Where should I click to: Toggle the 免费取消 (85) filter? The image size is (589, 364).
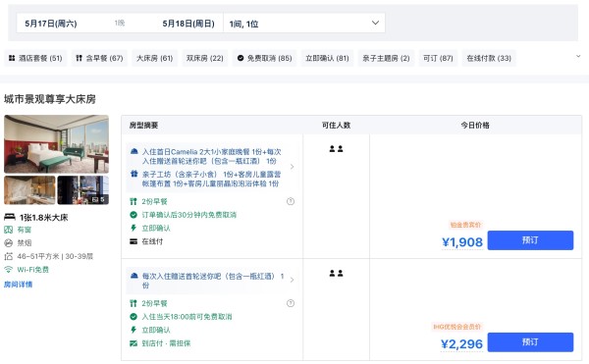[x=264, y=58]
